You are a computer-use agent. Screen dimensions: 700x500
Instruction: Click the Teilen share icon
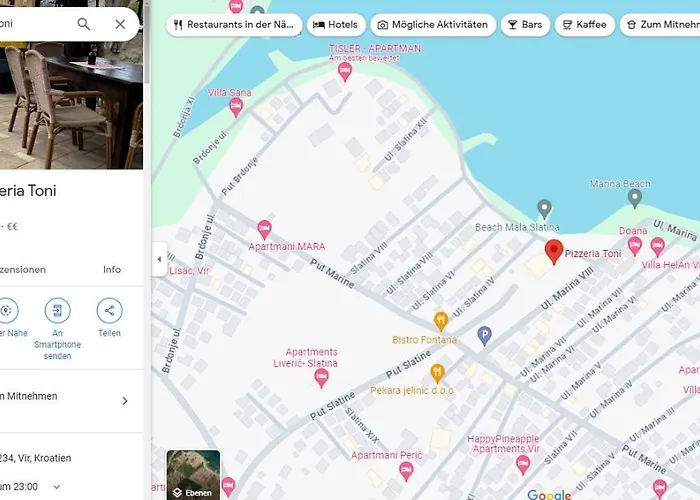(x=109, y=310)
